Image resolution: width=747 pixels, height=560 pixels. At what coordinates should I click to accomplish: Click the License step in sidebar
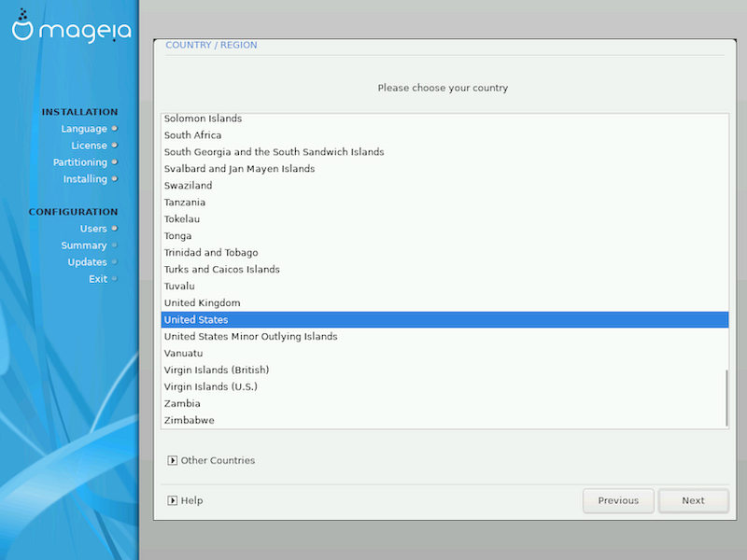pyautogui.click(x=89, y=146)
